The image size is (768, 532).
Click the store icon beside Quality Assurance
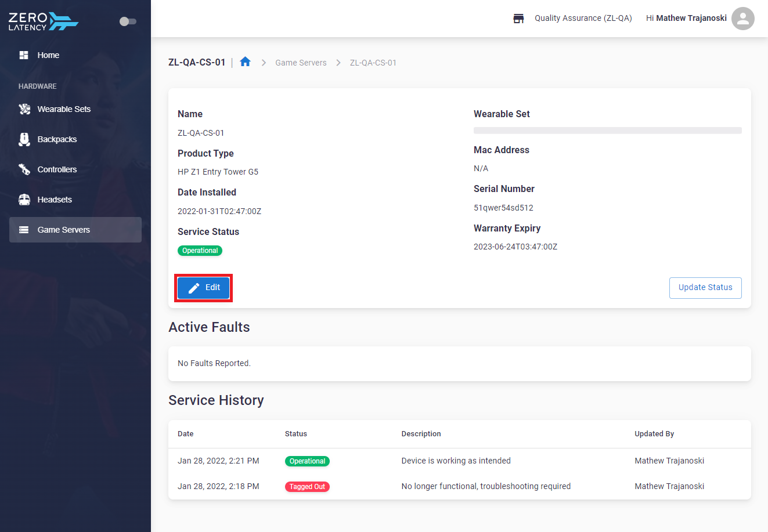(518, 19)
